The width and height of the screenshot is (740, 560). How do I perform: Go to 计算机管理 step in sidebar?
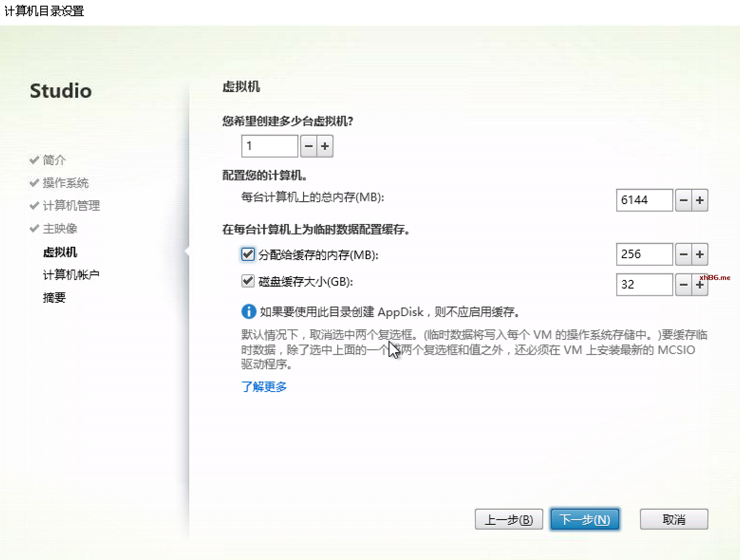pyautogui.click(x=71, y=205)
